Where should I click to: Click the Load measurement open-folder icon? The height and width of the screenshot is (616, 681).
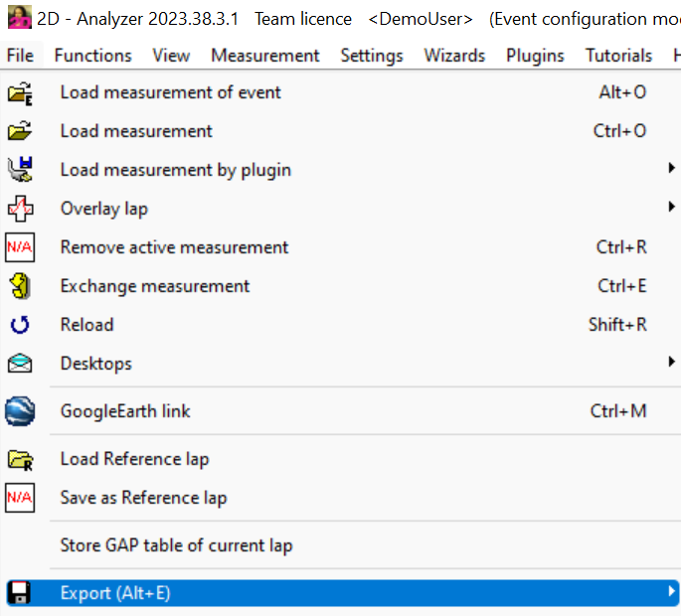coord(20,131)
